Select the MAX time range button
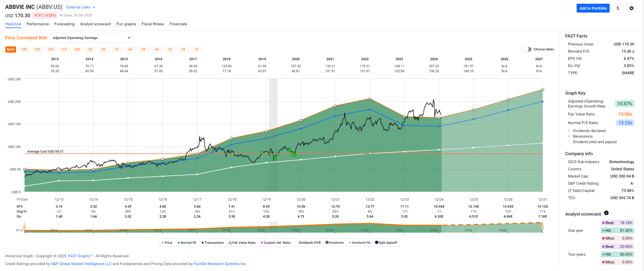The image size is (644, 271). (11, 50)
